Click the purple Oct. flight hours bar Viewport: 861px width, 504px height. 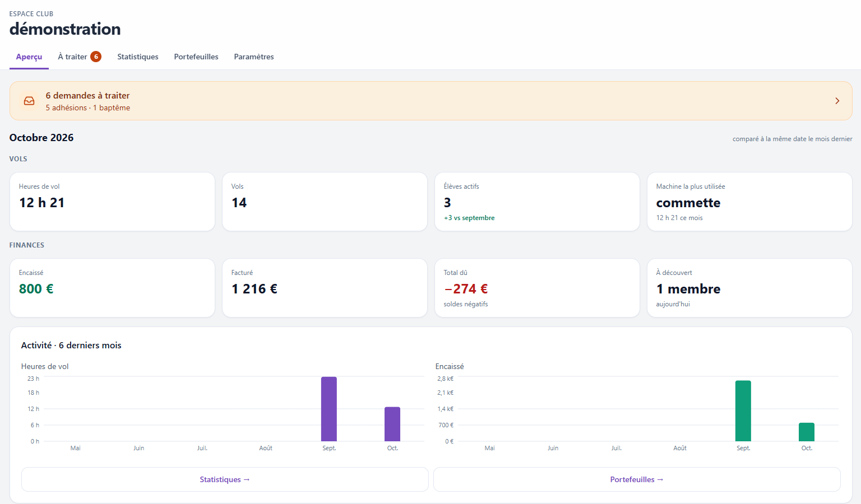[x=392, y=424]
